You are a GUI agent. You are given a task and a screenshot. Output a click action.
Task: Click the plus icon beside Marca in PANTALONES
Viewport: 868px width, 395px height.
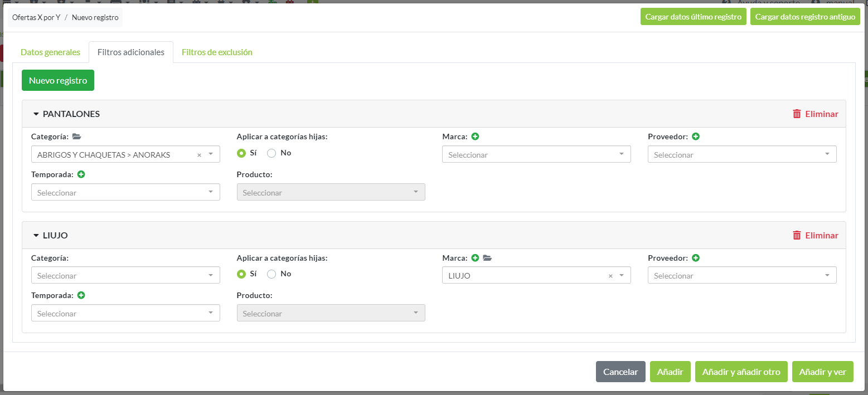(475, 136)
